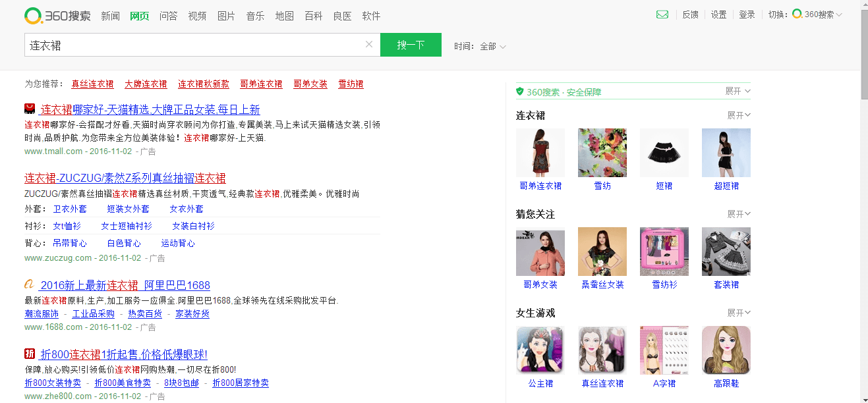Switch to the 音乐 tab
This screenshot has height=403, width=868.
pyautogui.click(x=255, y=16)
